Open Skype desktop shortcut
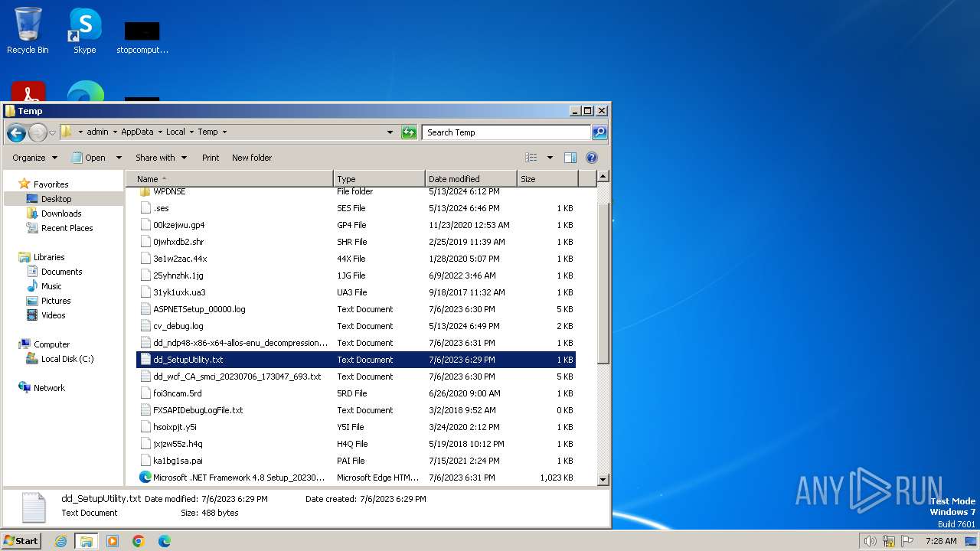The image size is (980, 551). (85, 31)
